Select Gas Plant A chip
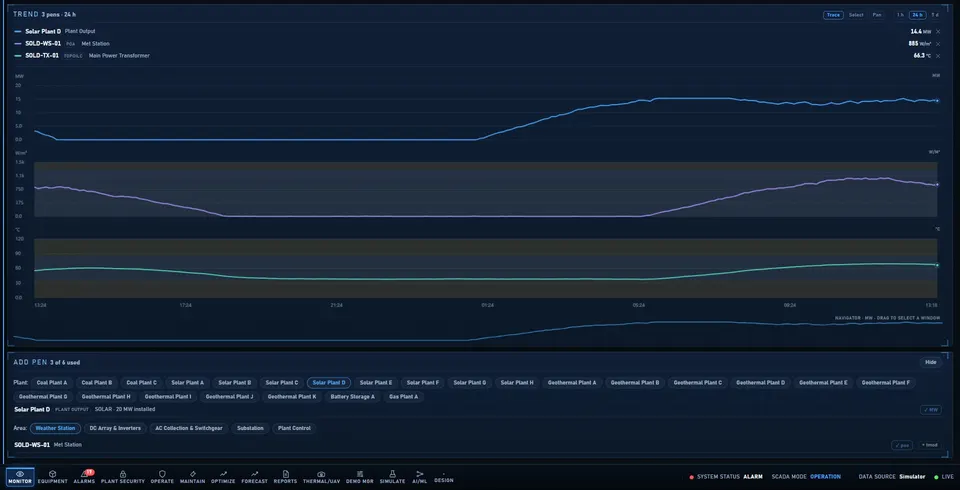Image resolution: width=960 pixels, height=490 pixels. pyautogui.click(x=403, y=397)
